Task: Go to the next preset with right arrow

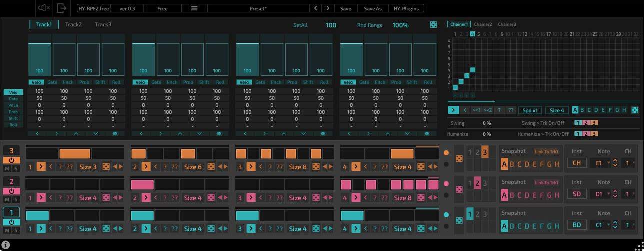Action: click(328, 8)
